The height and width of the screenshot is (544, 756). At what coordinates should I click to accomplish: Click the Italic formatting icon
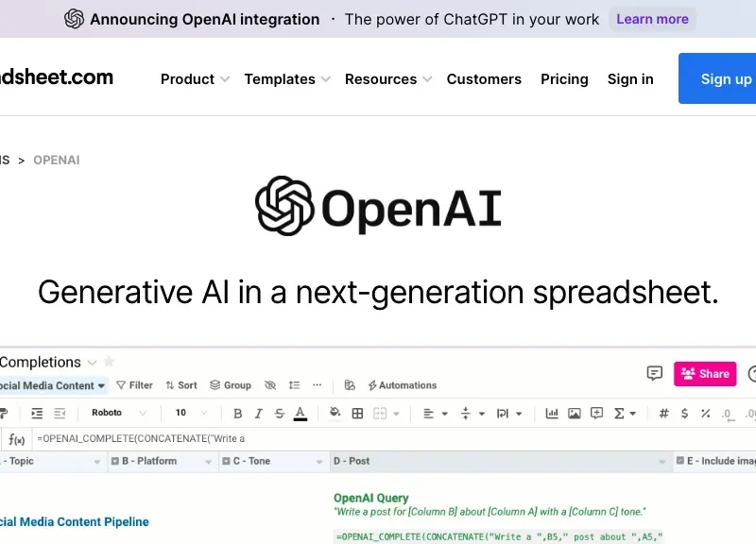(258, 414)
